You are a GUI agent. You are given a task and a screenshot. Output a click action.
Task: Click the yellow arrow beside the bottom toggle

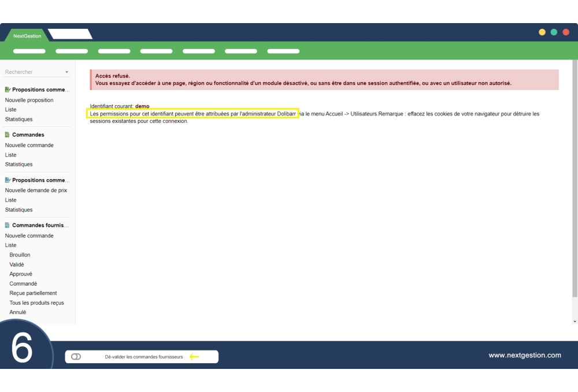click(195, 356)
